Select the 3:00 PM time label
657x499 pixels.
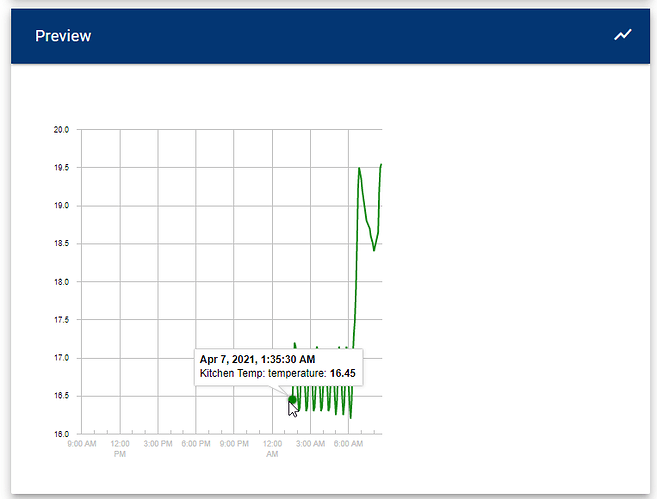pos(158,443)
